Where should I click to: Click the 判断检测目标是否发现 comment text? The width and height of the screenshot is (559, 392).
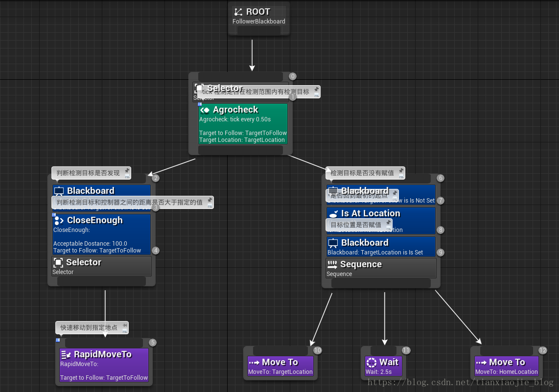click(x=88, y=173)
